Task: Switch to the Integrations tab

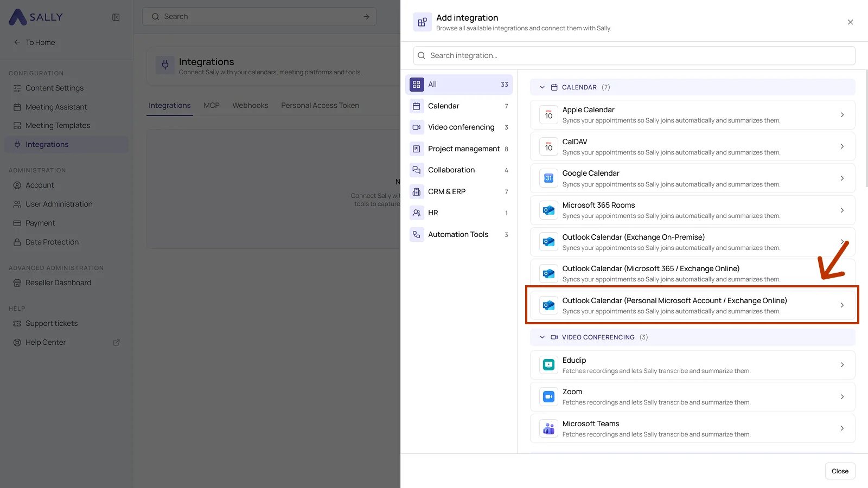Action: point(170,106)
